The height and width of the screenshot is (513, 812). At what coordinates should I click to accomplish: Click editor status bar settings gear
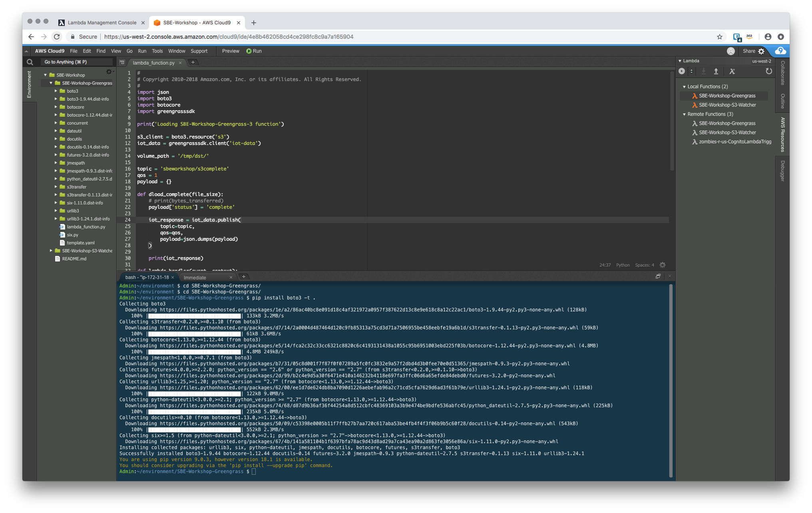click(x=663, y=265)
